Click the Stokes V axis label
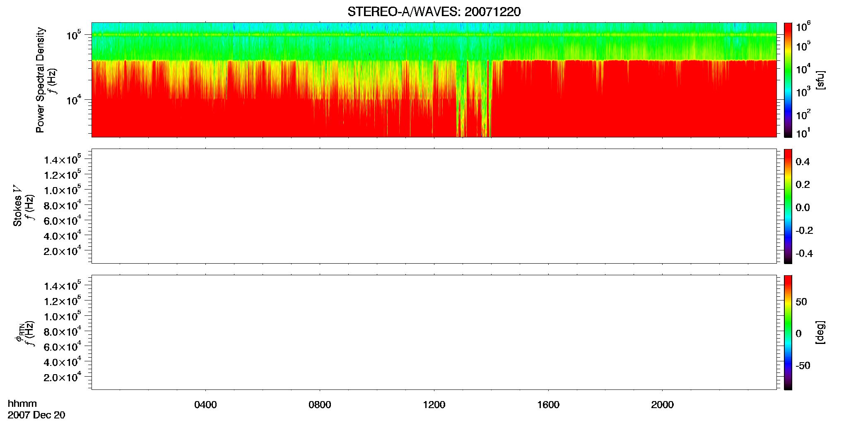Image resolution: width=868 pixels, height=447 pixels. [17, 206]
